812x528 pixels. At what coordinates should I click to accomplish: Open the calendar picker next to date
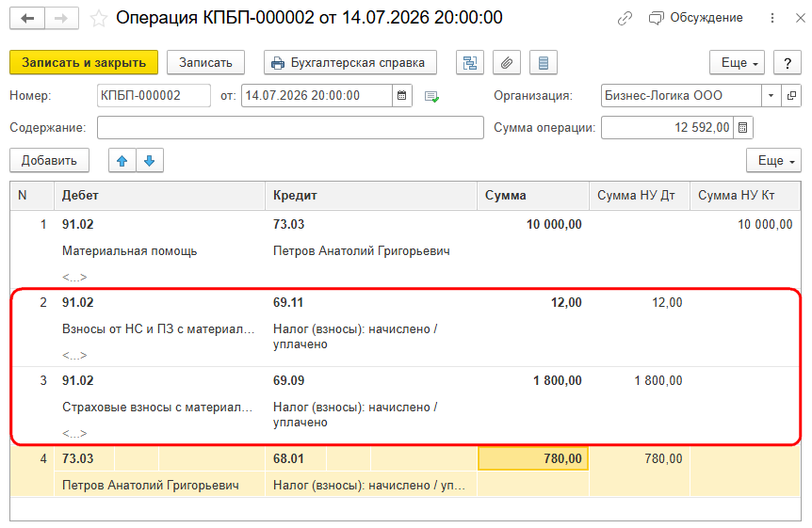point(402,96)
